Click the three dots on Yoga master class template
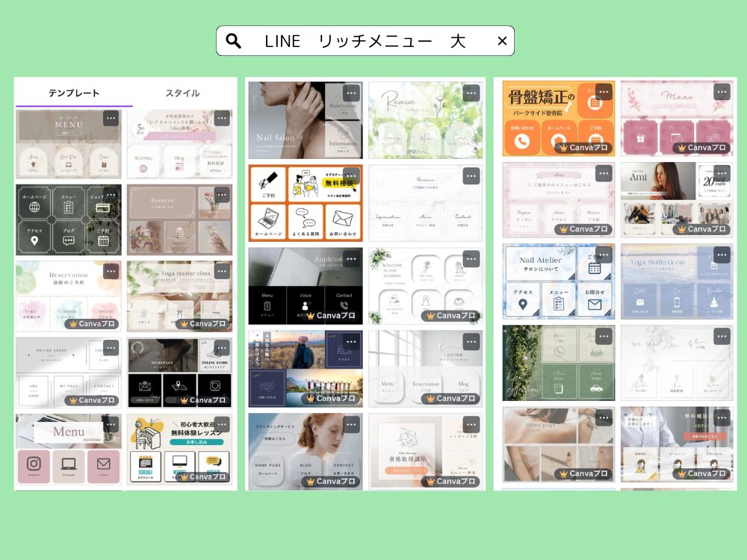Image resolution: width=747 pixels, height=560 pixels. point(222,271)
